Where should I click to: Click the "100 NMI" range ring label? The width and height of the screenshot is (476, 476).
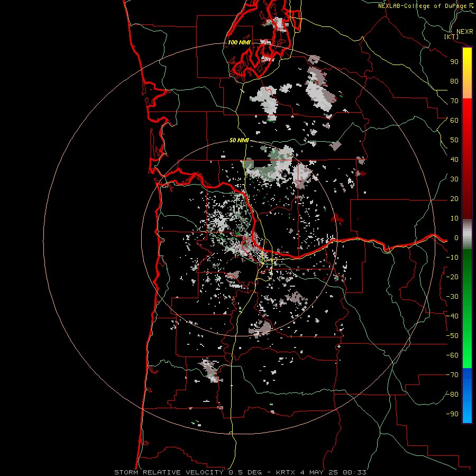pos(239,42)
